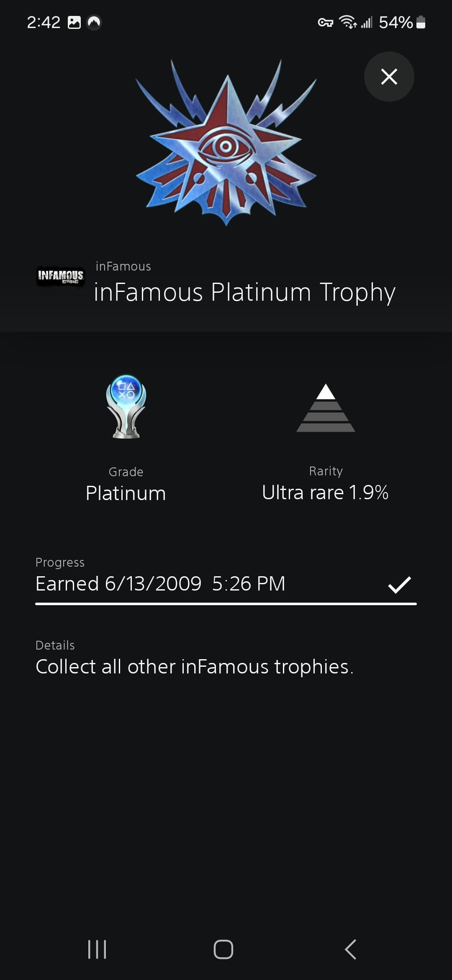
Task: Tap the inFamous game logo thumbnail
Action: [x=61, y=276]
